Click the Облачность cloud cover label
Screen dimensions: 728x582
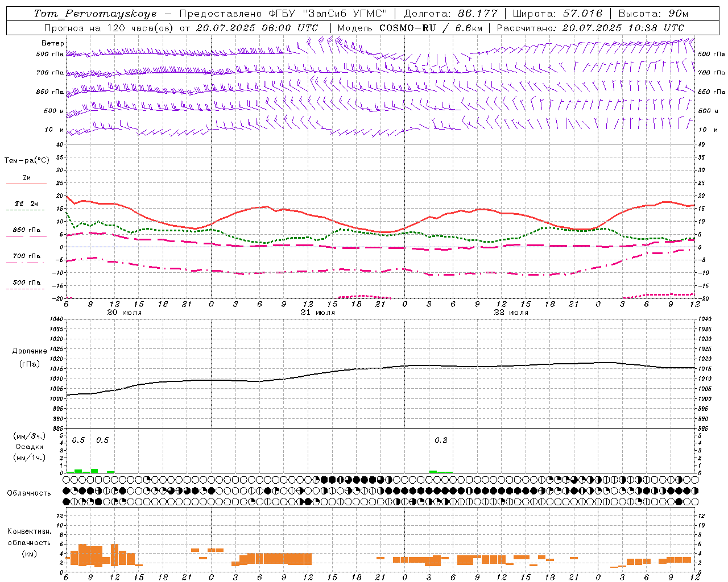[x=29, y=493]
